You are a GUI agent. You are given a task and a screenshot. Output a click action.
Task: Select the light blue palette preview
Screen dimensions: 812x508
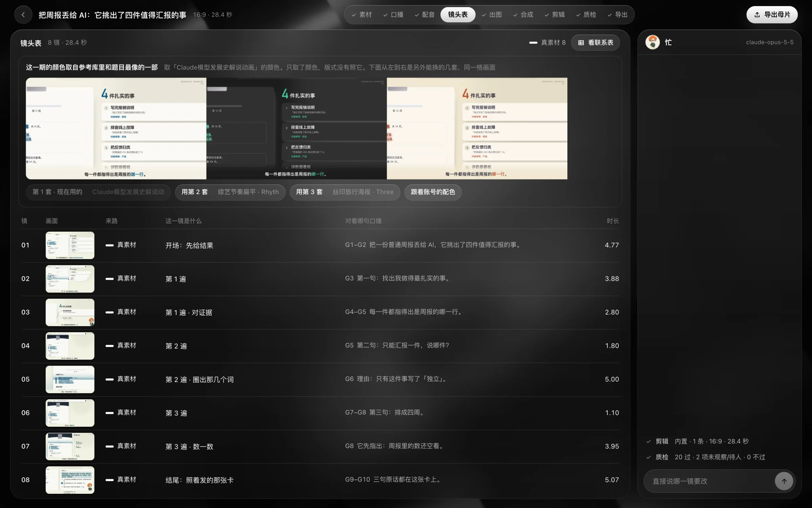[116, 128]
